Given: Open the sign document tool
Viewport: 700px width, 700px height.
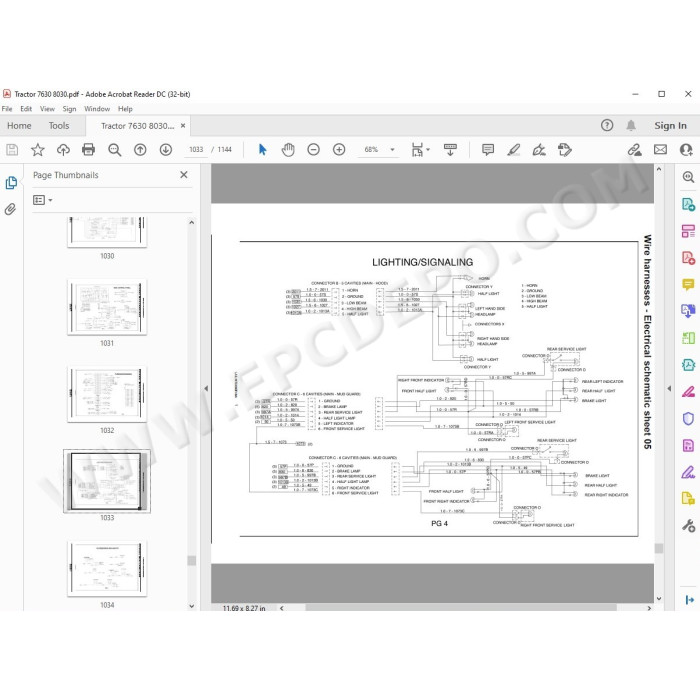Looking at the screenshot, I should pyautogui.click(x=539, y=150).
